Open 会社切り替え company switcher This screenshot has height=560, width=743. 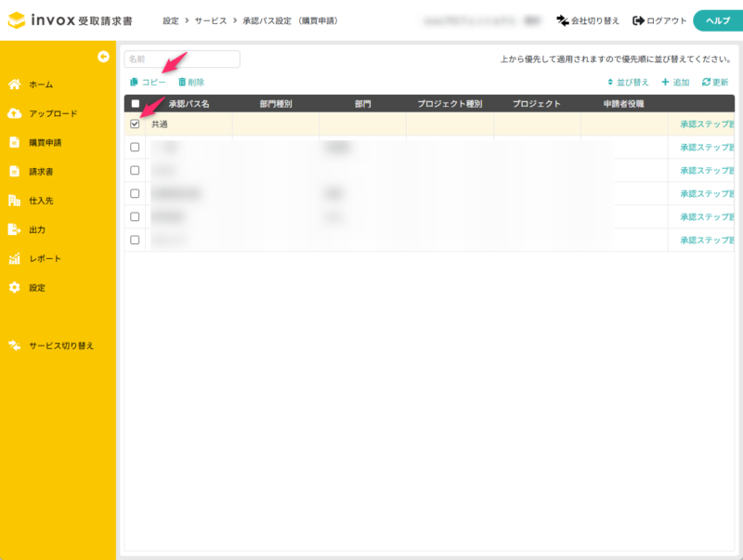tap(588, 20)
